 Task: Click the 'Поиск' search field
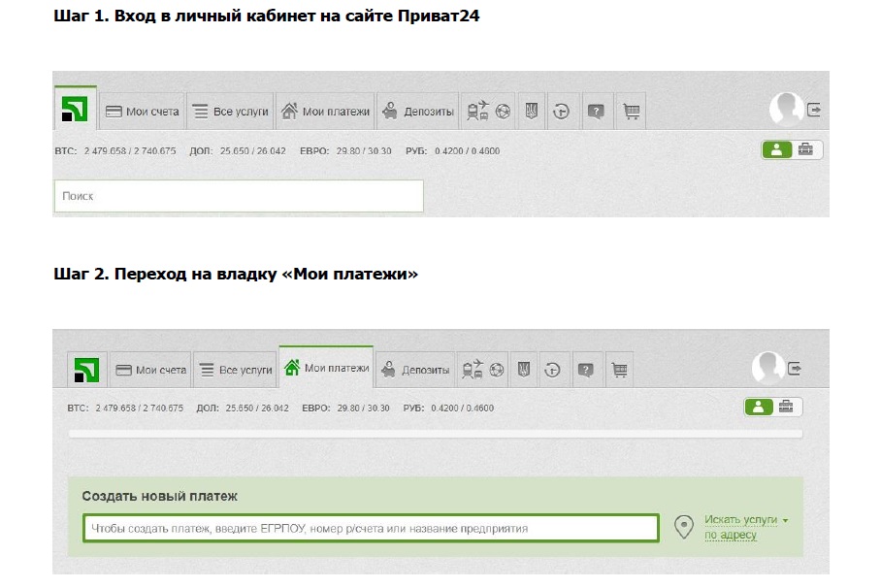click(x=239, y=196)
